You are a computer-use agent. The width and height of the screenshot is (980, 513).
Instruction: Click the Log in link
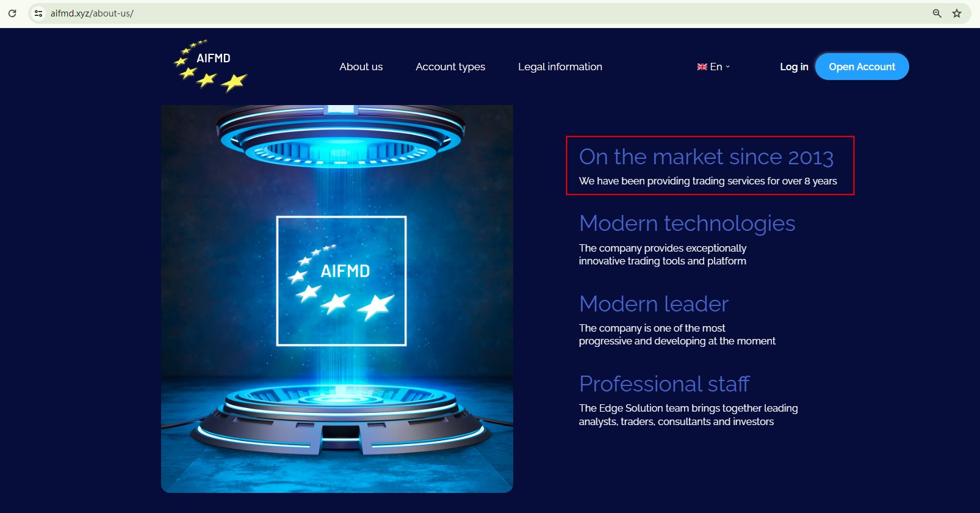[794, 67]
